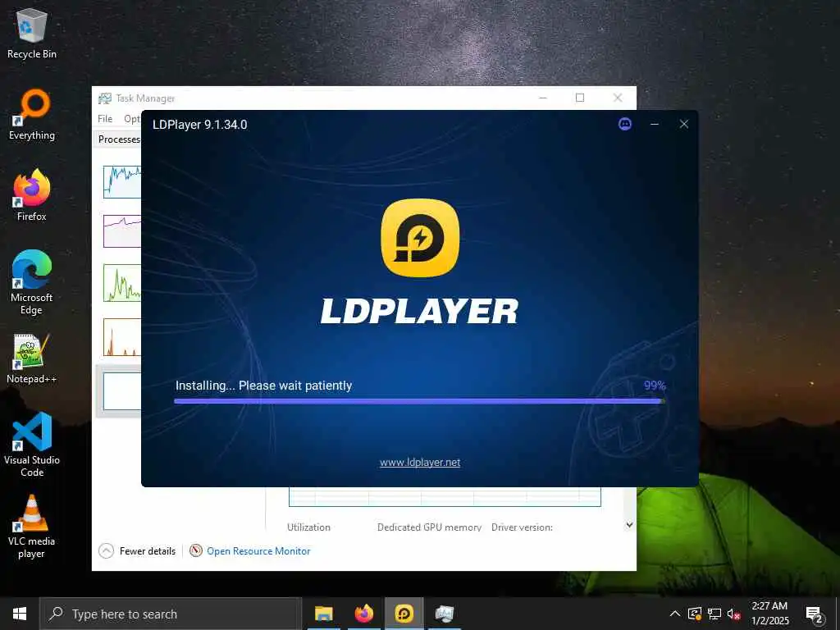The image size is (840, 630).
Task: Select the blue CPU graph thumbnail
Action: [x=122, y=181]
